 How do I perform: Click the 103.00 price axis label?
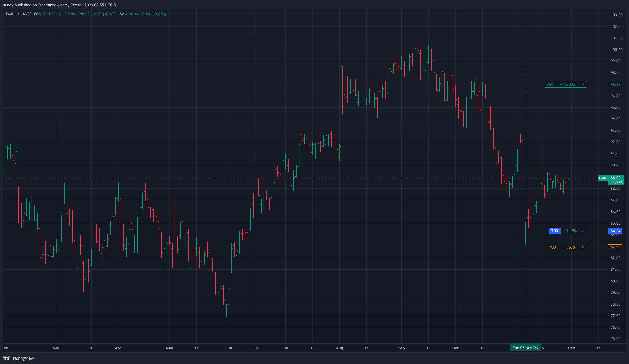click(617, 15)
